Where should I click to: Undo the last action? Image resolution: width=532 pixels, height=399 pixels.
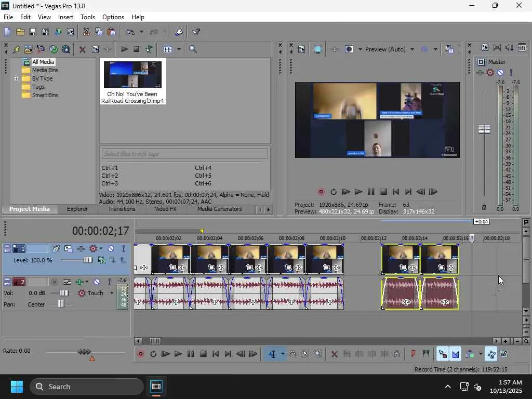[x=130, y=32]
